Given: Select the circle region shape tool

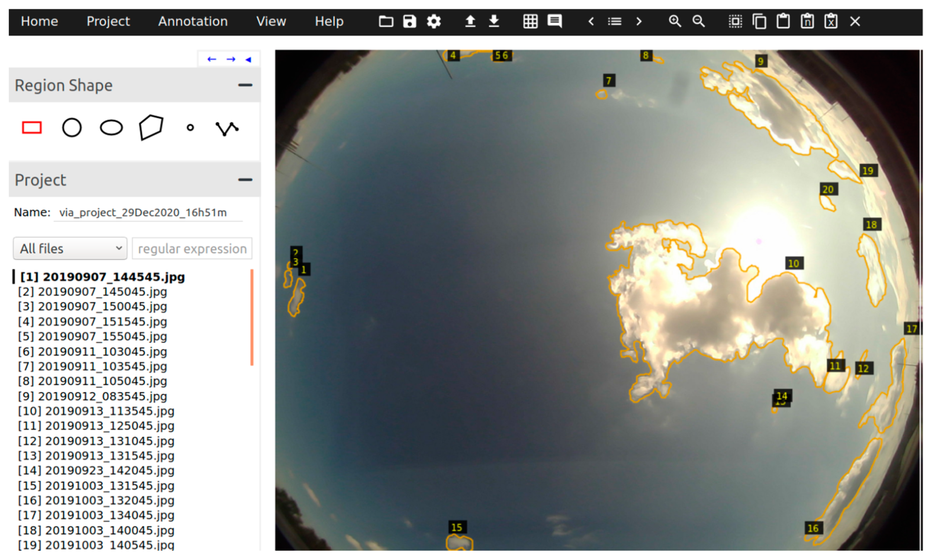Looking at the screenshot, I should [72, 128].
